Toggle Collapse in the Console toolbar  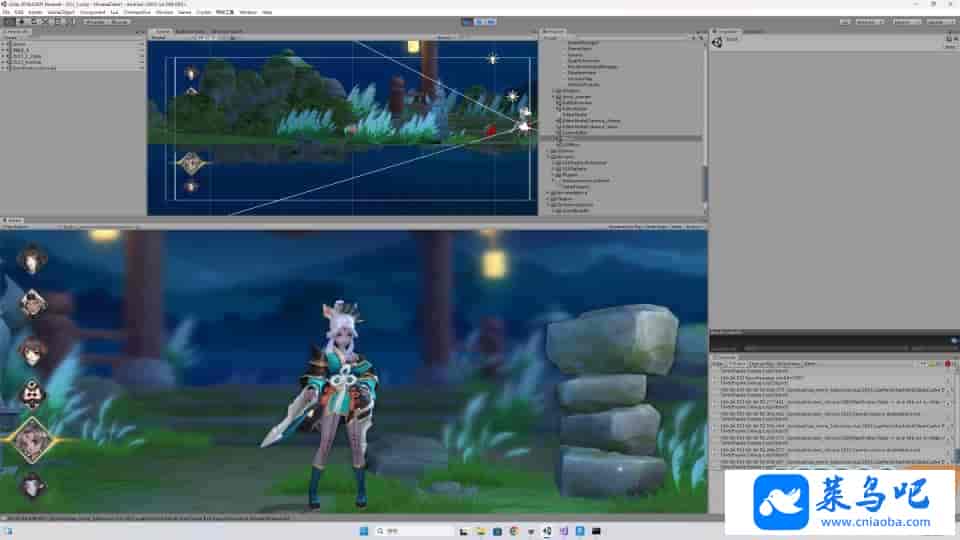pyautogui.click(x=739, y=364)
